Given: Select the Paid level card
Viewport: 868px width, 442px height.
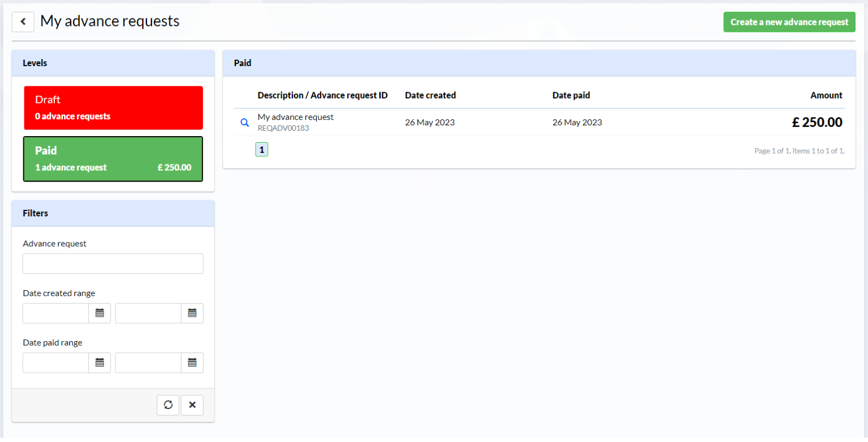Looking at the screenshot, I should coord(113,159).
